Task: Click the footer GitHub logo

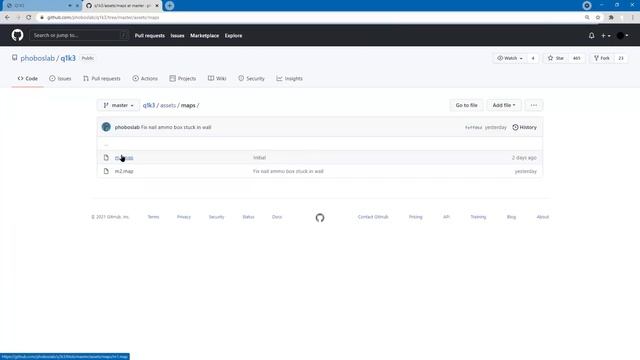Action: point(320,218)
